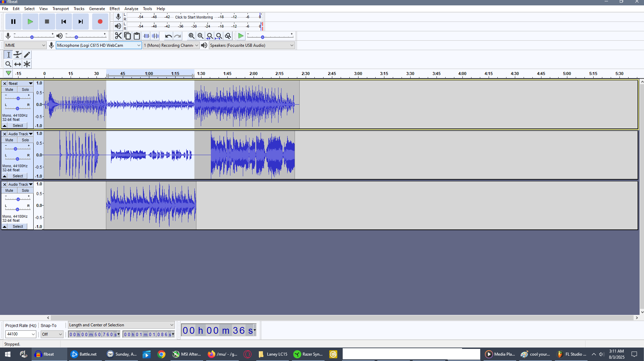Click the Pause transport button
644x361 pixels.
pyautogui.click(x=13, y=22)
